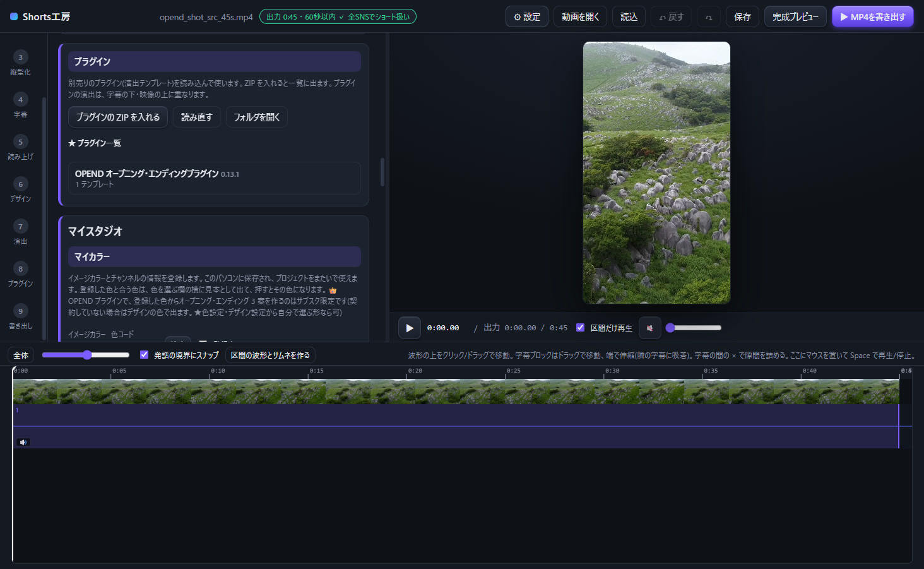Click the プラグイン section header
Image resolution: width=924 pixels, height=569 pixels.
215,61
